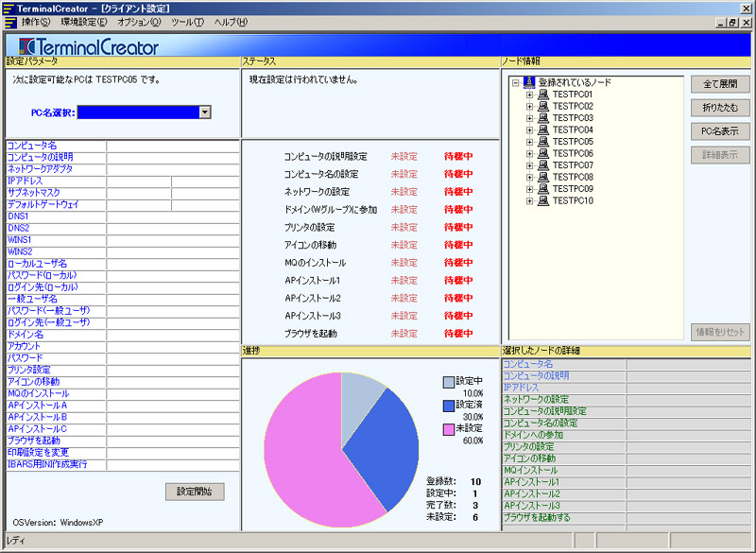Expand the TESTPC10 tree node
Image resolution: width=756 pixels, height=553 pixels.
[529, 200]
